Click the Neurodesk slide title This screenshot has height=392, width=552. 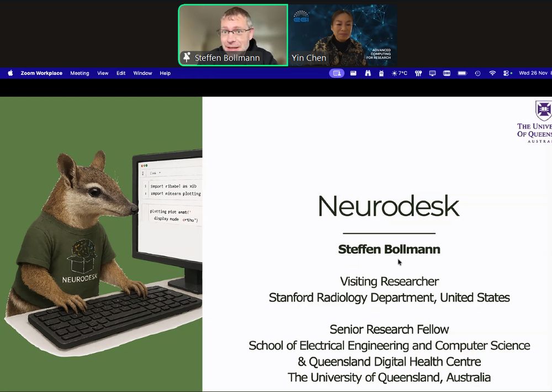(x=389, y=206)
